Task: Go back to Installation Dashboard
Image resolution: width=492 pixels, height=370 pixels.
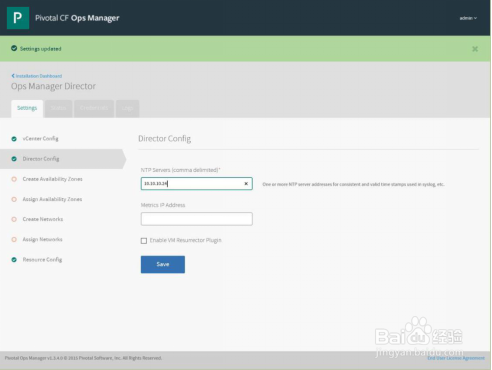Action: click(x=37, y=76)
